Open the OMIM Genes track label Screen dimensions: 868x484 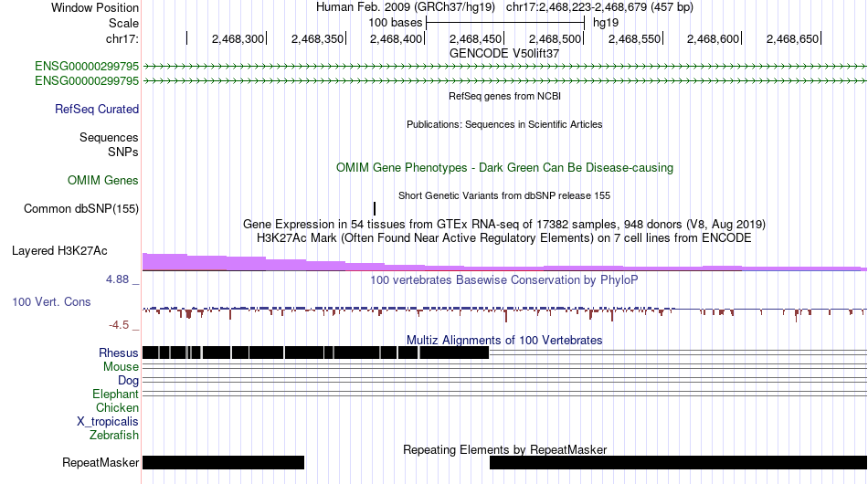click(x=103, y=180)
